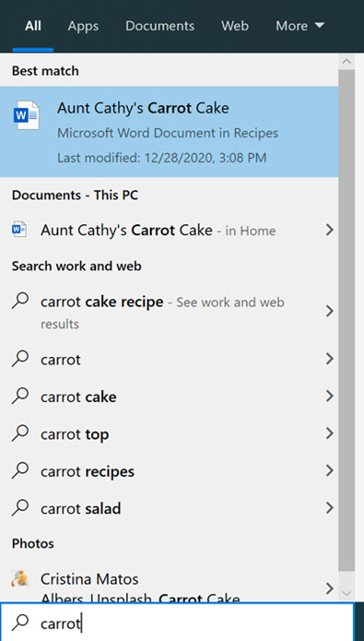Select Word document icon under Documents - This PC

[19, 230]
